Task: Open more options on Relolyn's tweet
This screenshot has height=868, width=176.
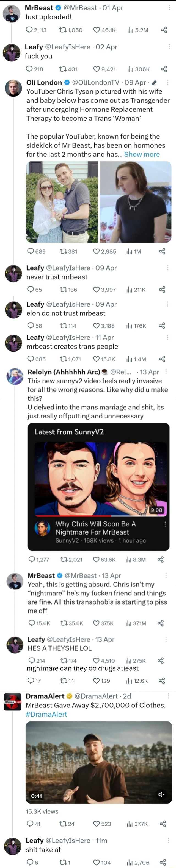Action: pos(166,371)
